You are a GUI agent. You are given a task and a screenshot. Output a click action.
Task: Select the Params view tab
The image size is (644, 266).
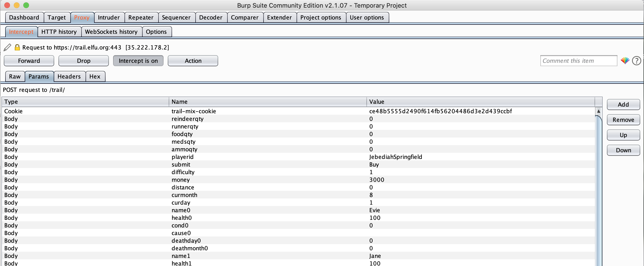coord(39,77)
